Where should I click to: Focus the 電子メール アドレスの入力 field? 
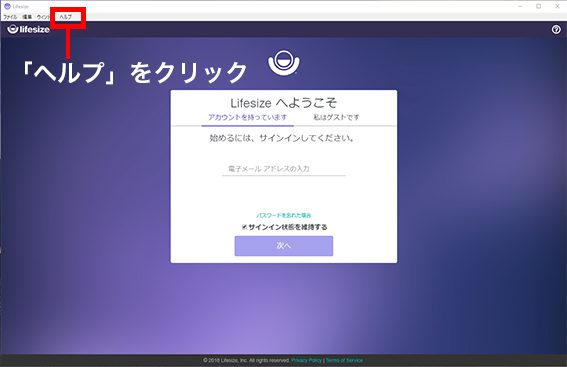284,169
